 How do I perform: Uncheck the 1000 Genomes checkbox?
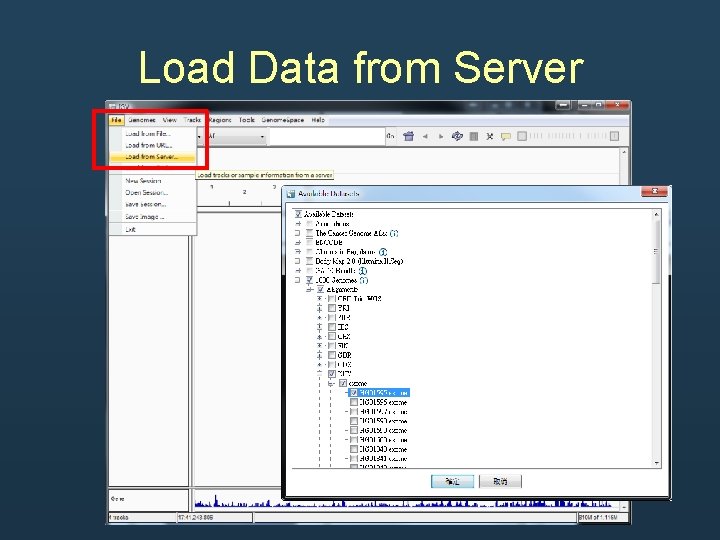309,280
